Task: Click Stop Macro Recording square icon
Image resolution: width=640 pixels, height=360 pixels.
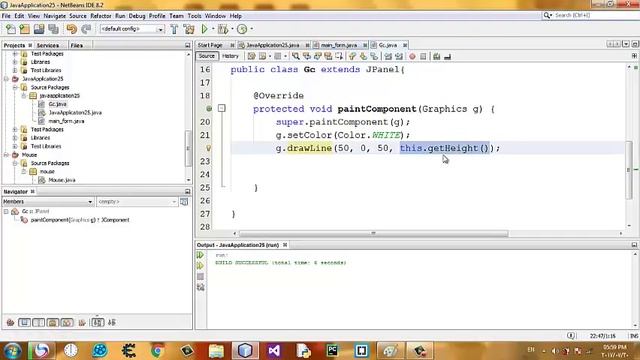Action: [423, 56]
